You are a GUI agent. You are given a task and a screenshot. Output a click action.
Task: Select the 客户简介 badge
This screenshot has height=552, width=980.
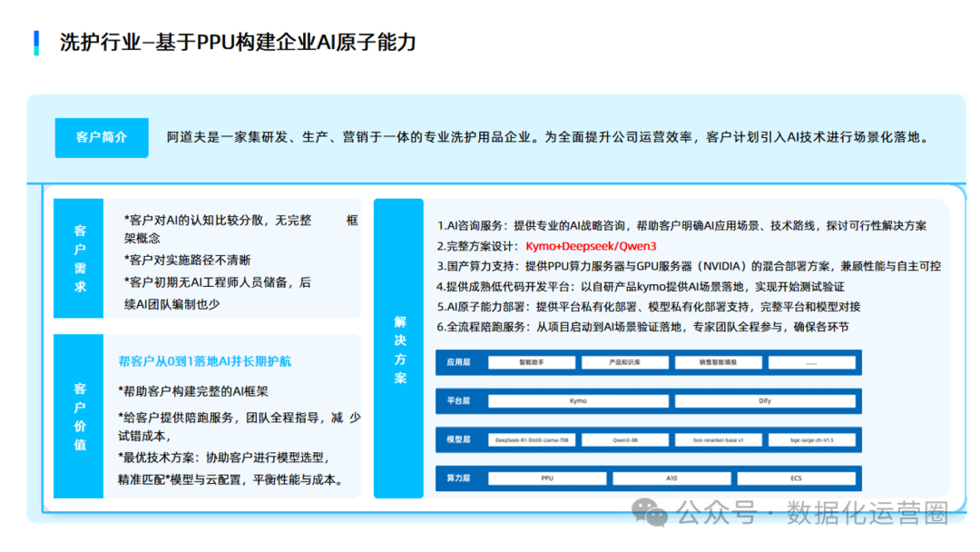(101, 138)
